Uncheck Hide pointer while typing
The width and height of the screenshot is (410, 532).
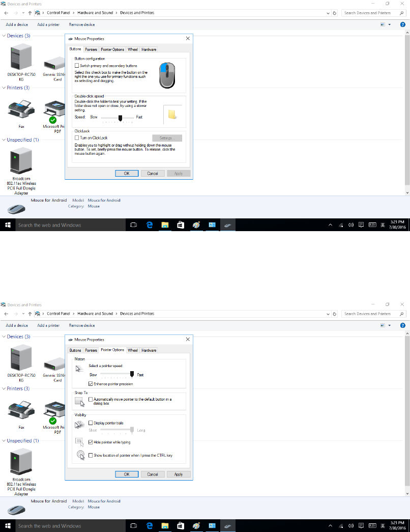[91, 442]
